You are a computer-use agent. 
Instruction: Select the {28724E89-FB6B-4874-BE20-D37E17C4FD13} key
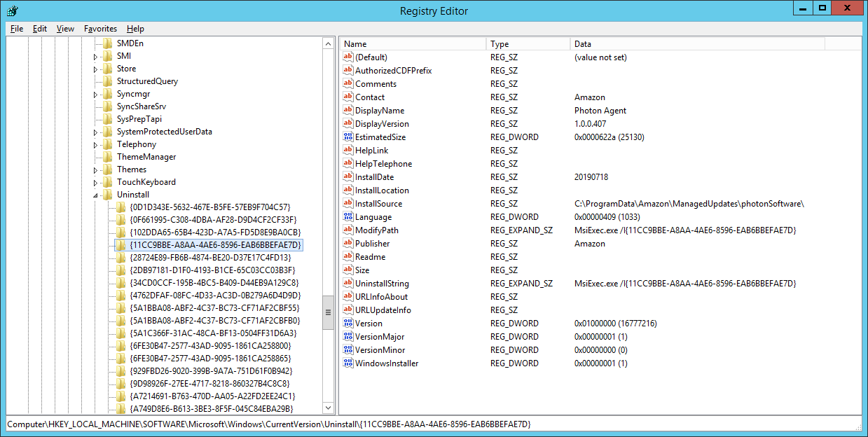click(210, 258)
